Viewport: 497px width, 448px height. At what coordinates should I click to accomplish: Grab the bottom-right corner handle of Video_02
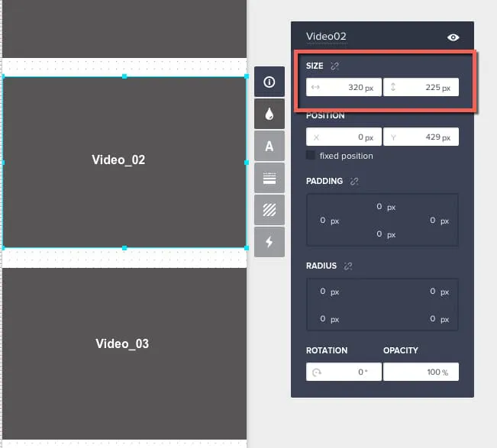pyautogui.click(x=247, y=248)
